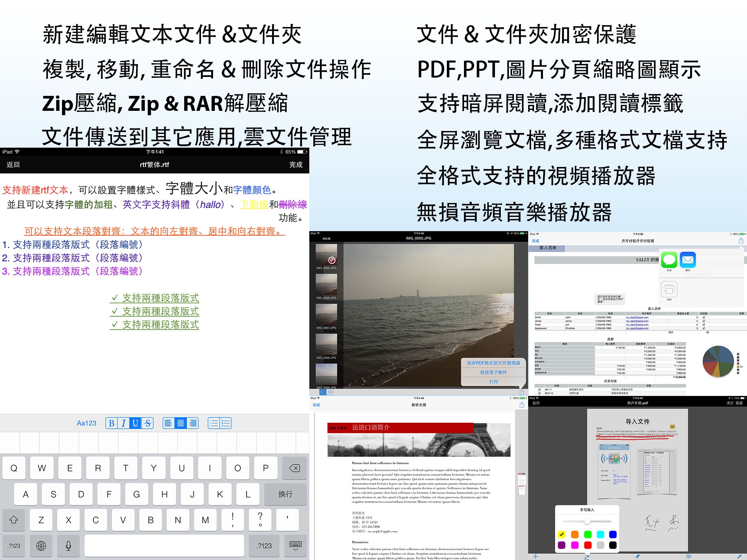Image resolution: width=747 pixels, height=560 pixels.
Task: Select yellow handwriting color swatch
Action: click(x=562, y=534)
